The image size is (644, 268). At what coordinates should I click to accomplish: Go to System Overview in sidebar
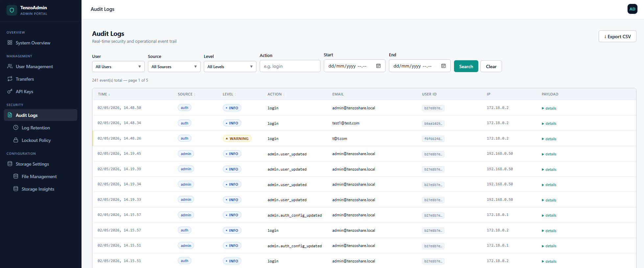(41, 43)
